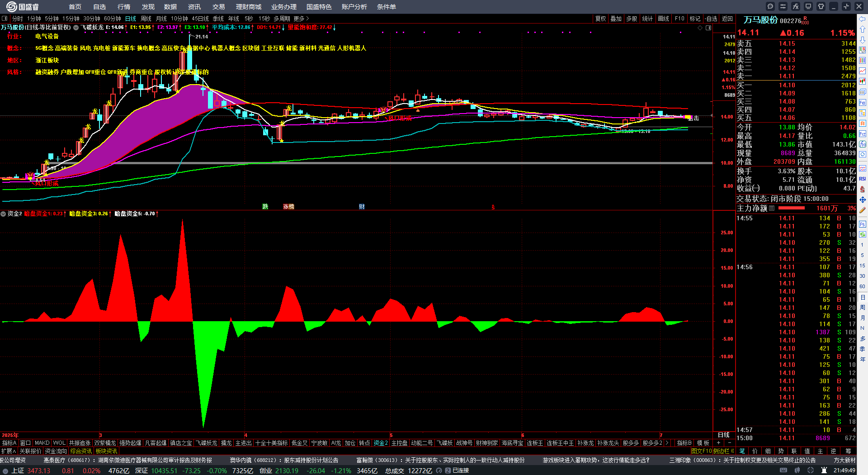Viewport: 868px width, 475px height.
Task: Click the 日 period icon in right sidebar
Action: point(863,297)
